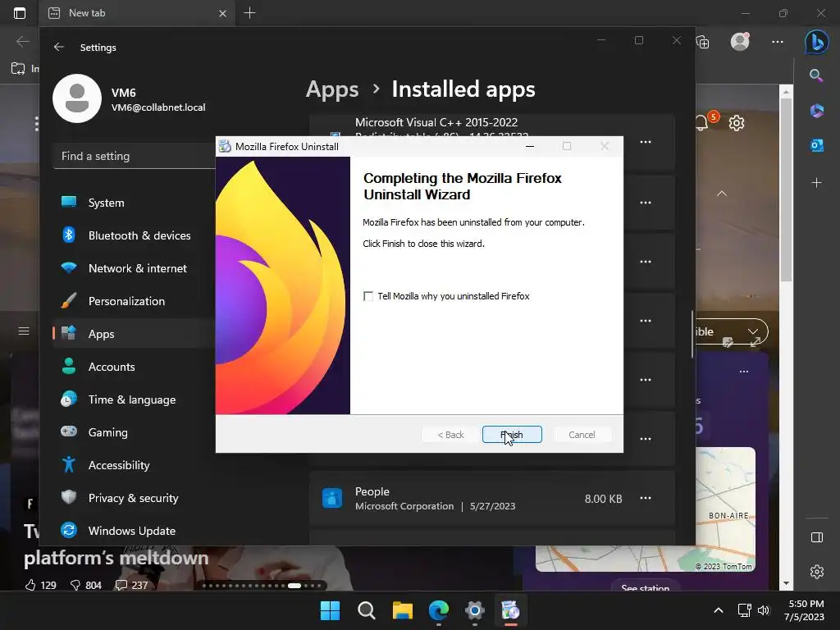This screenshot has height=630, width=840.
Task: Click the Find a setting search field
Action: tap(135, 156)
